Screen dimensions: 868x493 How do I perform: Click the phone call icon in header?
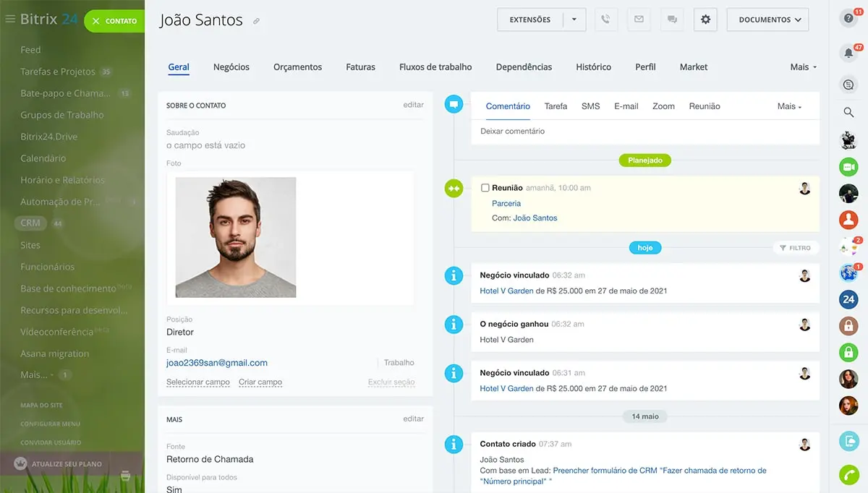(606, 20)
